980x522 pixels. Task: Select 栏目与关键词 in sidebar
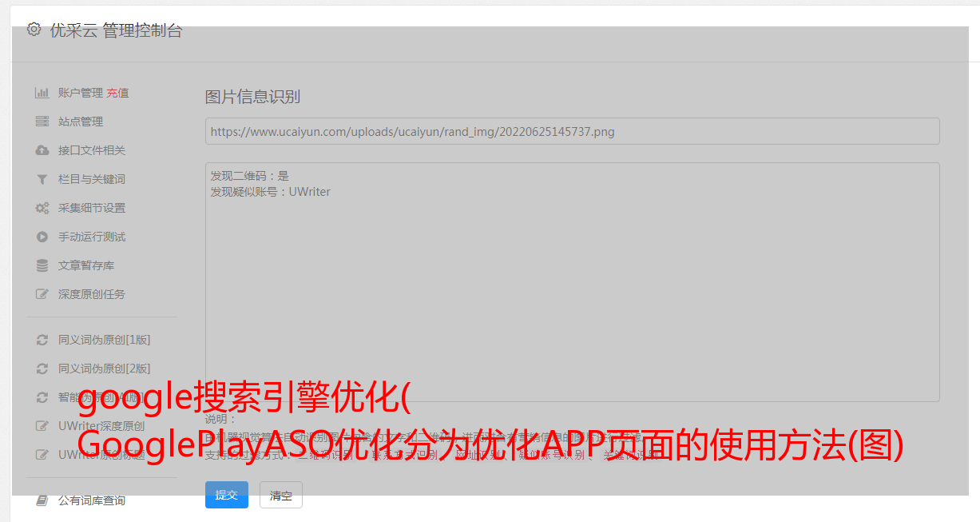92,179
